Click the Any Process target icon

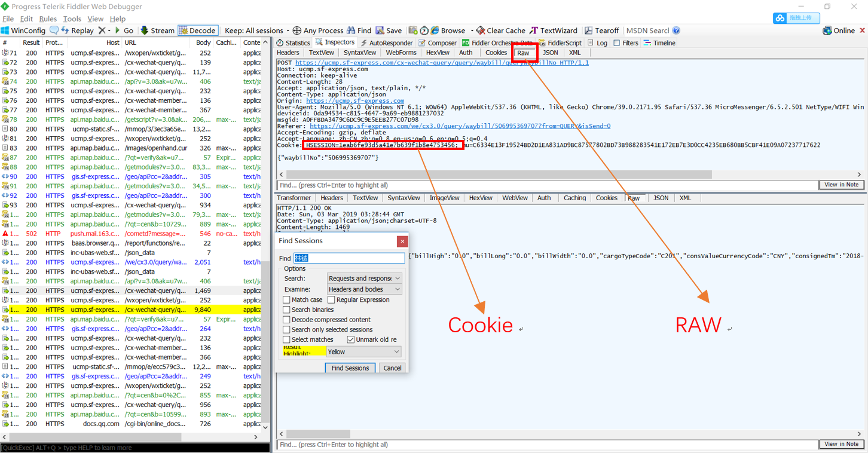tap(297, 30)
